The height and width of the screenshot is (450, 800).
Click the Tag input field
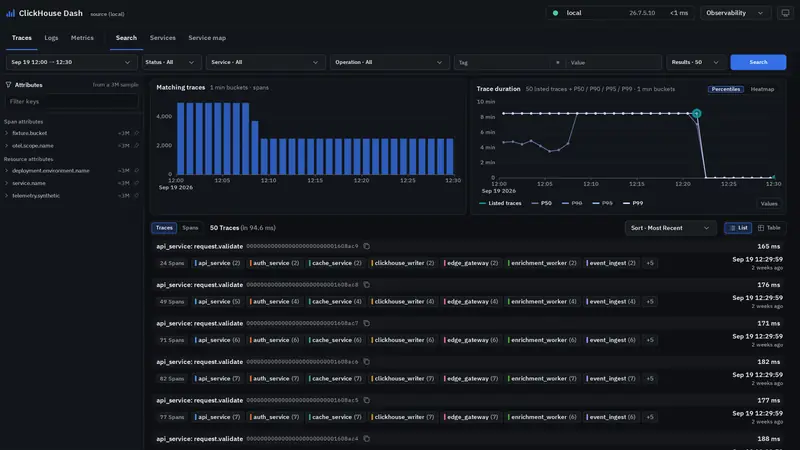tap(503, 62)
